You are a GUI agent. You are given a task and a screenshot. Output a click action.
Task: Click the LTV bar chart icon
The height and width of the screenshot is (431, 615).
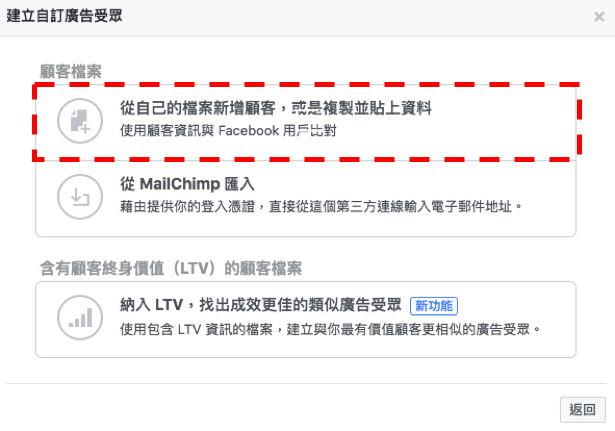click(80, 317)
